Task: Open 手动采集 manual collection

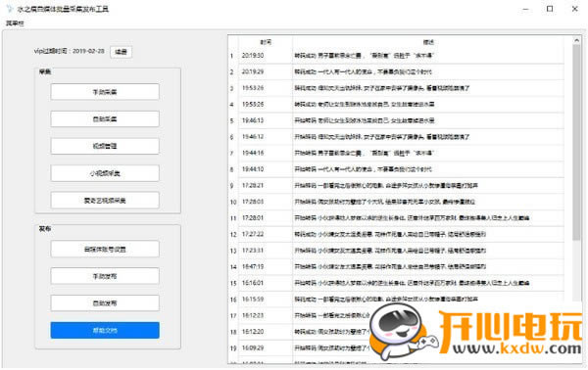Action: pyautogui.click(x=105, y=92)
